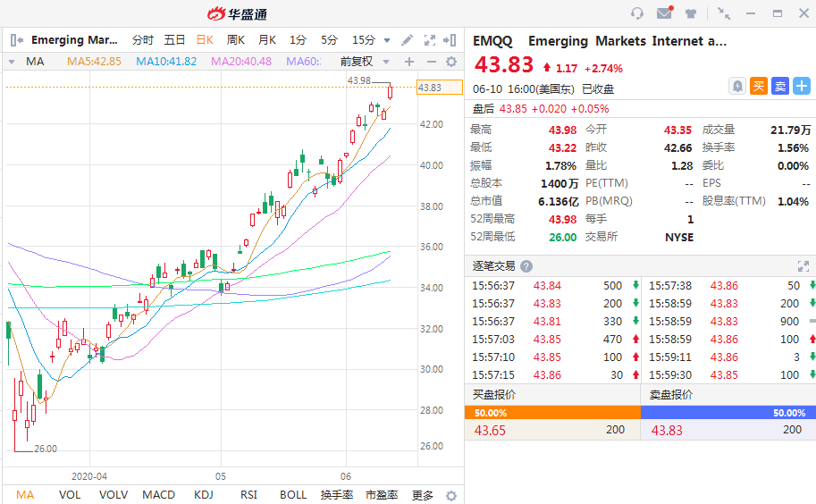Click the 总市值 6.136亿 value

pos(559,202)
